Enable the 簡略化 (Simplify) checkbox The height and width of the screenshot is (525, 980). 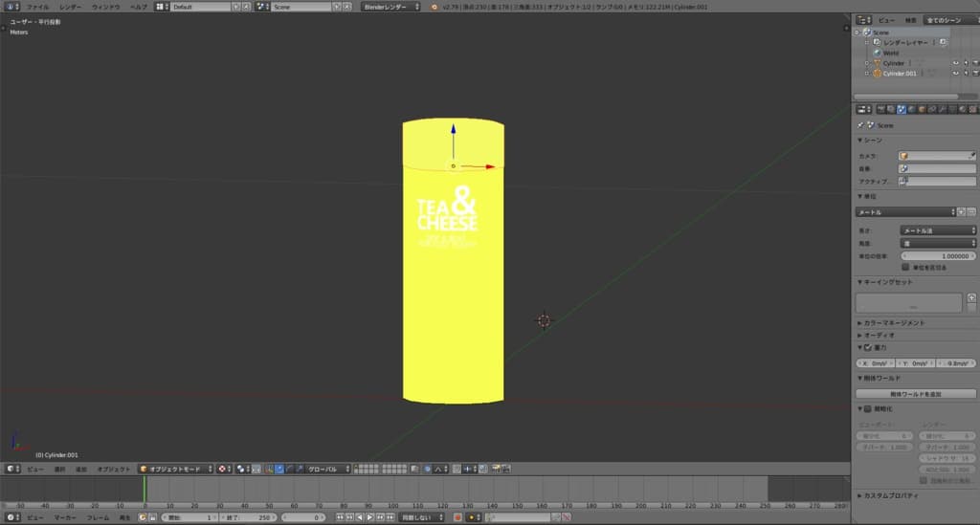pos(867,409)
